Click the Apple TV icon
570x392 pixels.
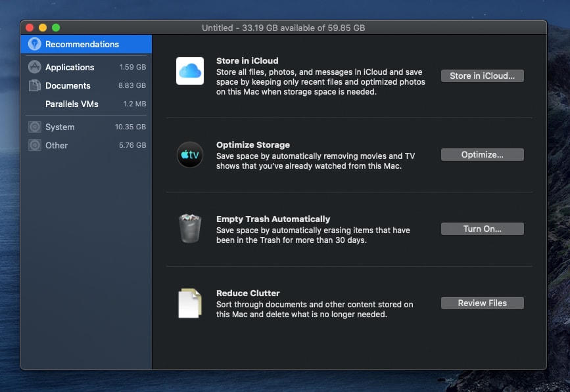tap(190, 155)
